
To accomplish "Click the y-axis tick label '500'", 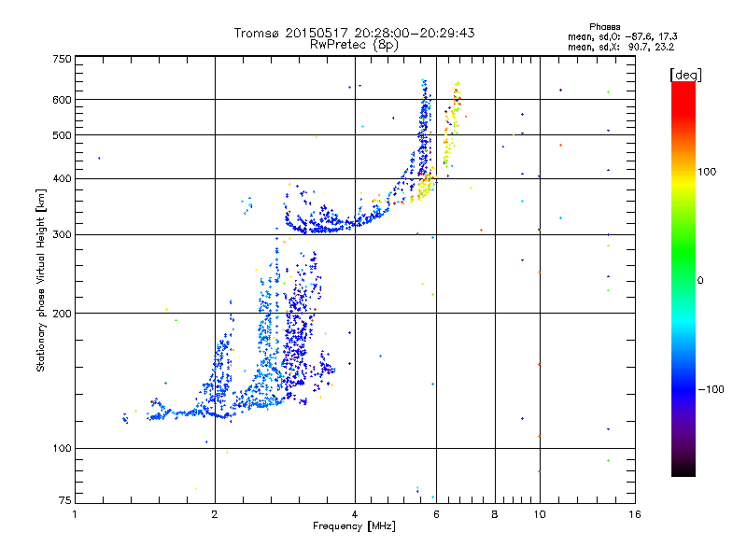I will click(x=62, y=135).
